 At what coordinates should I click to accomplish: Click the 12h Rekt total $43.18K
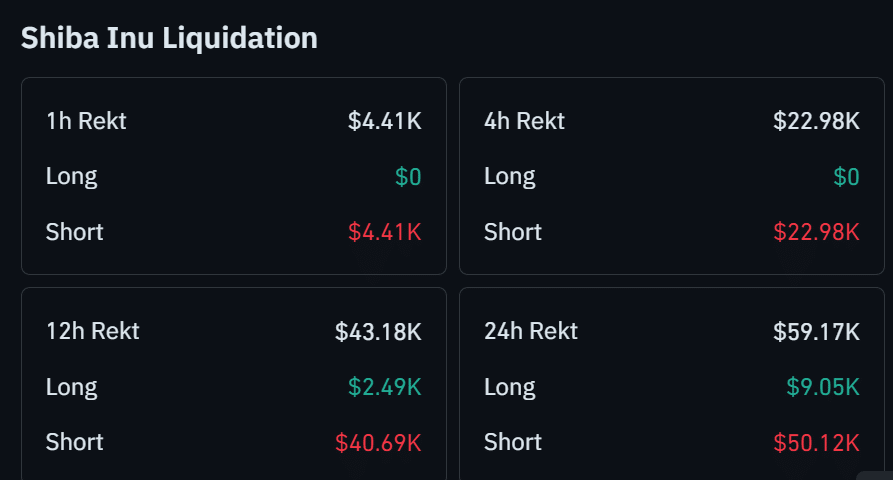(x=378, y=331)
